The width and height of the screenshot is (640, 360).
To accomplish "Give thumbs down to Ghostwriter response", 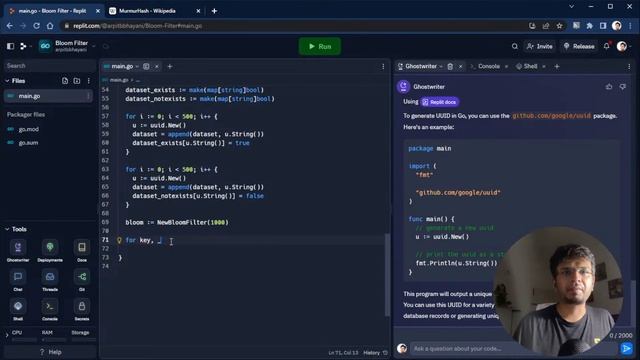I will point(622,87).
